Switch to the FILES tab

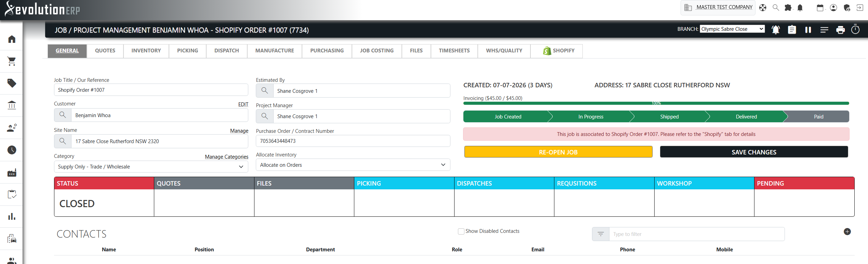[x=416, y=51]
